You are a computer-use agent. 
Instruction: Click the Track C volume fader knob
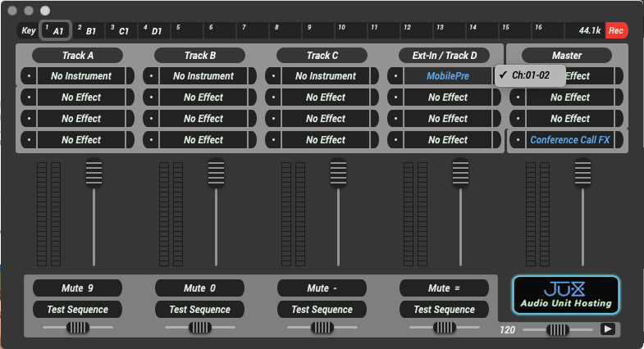click(338, 173)
